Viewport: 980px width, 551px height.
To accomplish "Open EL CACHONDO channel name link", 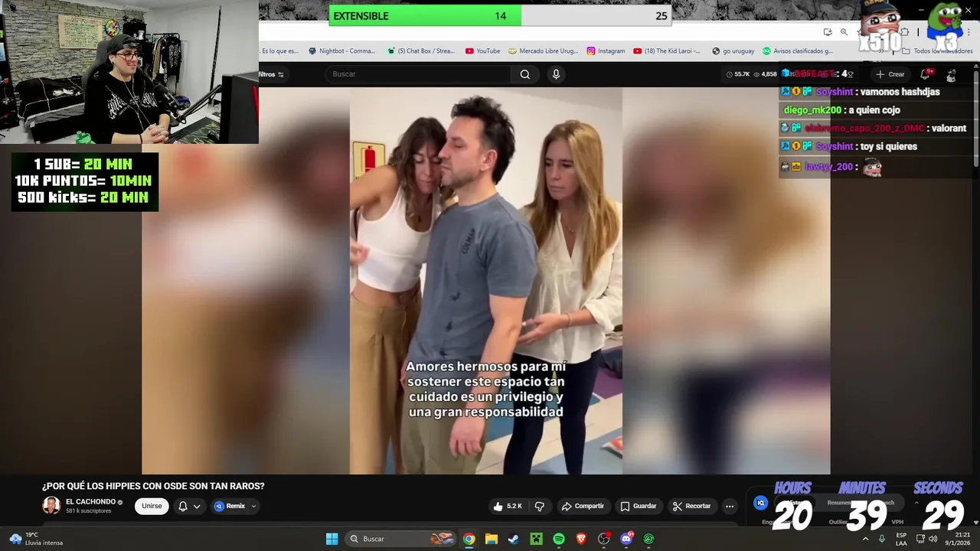I will (x=90, y=502).
